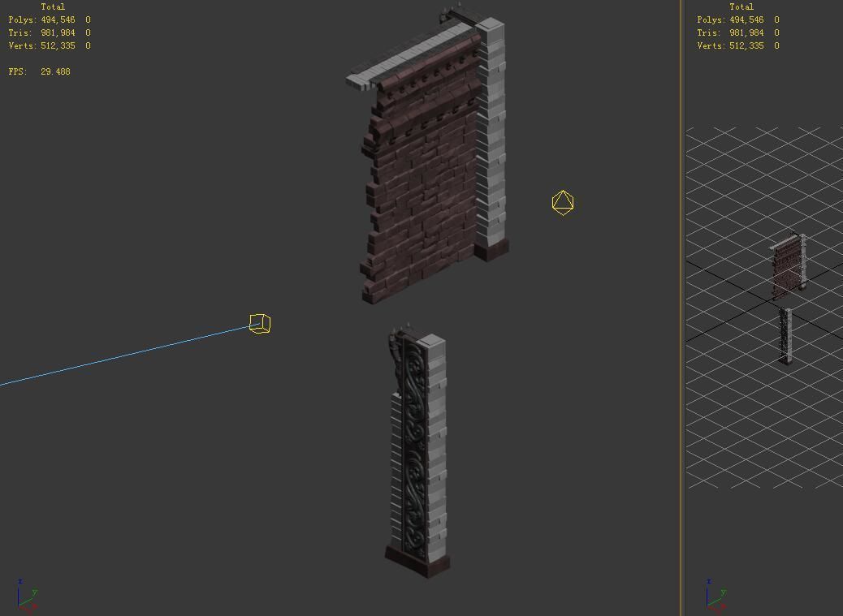Select the yellow camera object icon
The image size is (843, 616).
pos(260,323)
